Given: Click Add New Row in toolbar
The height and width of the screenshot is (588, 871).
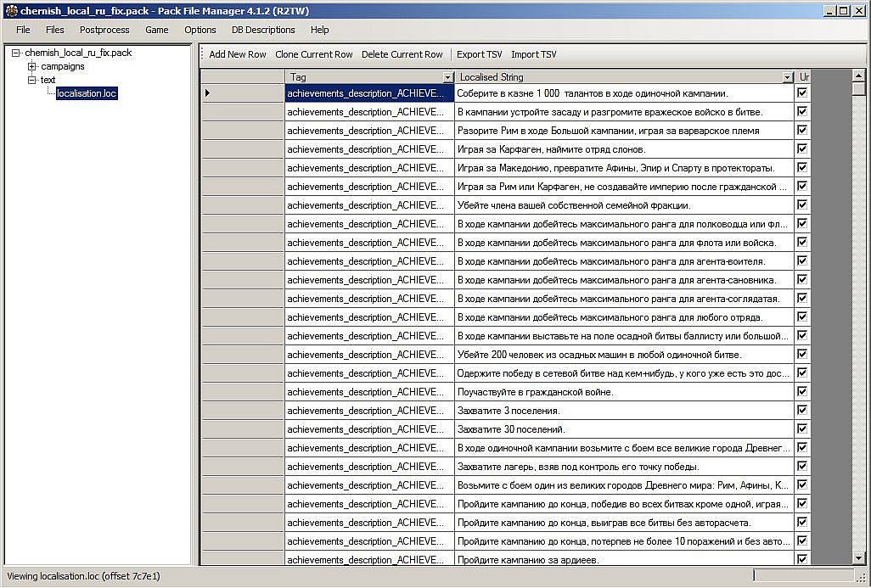Looking at the screenshot, I should (238, 54).
